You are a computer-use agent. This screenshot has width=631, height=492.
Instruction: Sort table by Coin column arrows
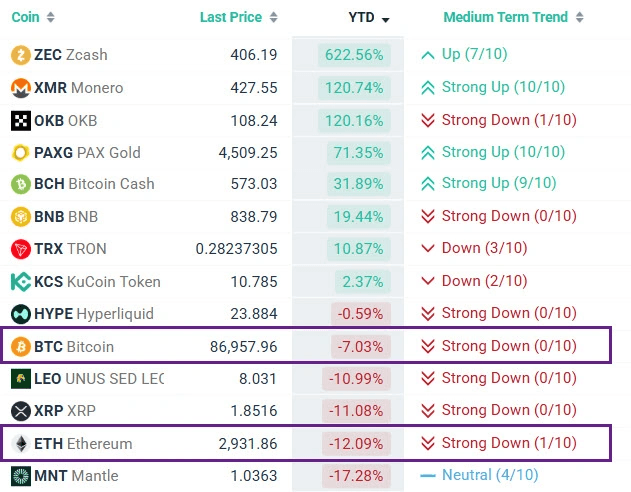[51, 18]
